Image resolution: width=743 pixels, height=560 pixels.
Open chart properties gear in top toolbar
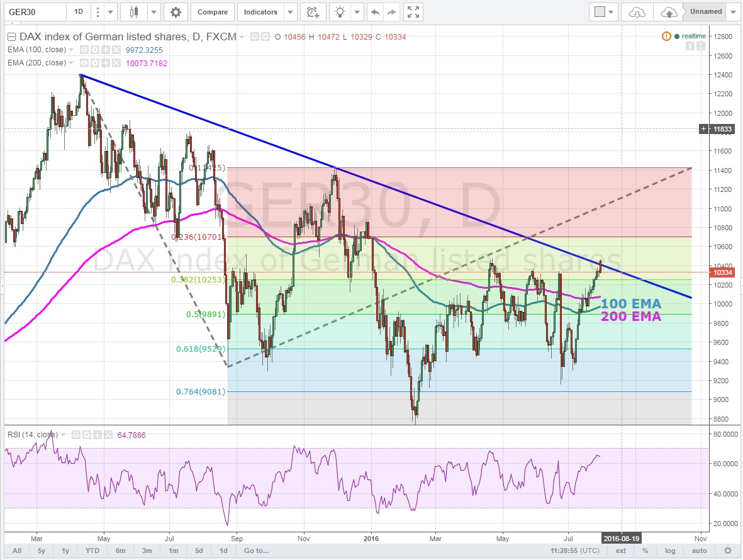pos(176,12)
